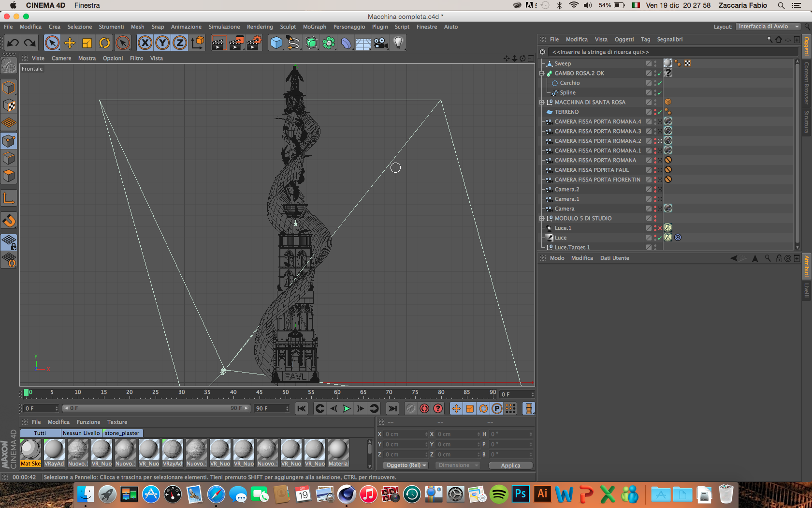The height and width of the screenshot is (508, 812).
Task: Click the Applica button
Action: pyautogui.click(x=510, y=465)
